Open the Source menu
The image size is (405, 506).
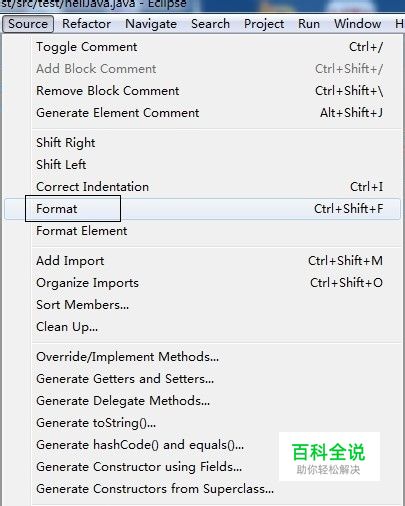pyautogui.click(x=28, y=24)
